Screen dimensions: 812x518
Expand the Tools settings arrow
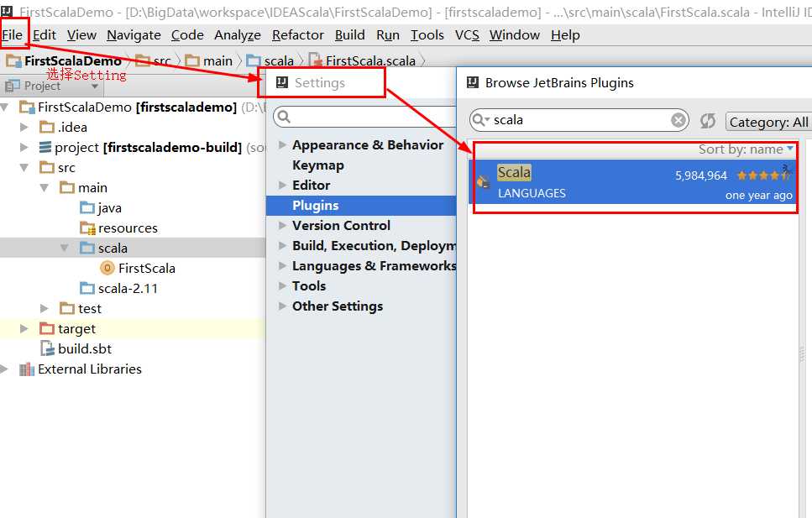pyautogui.click(x=282, y=286)
